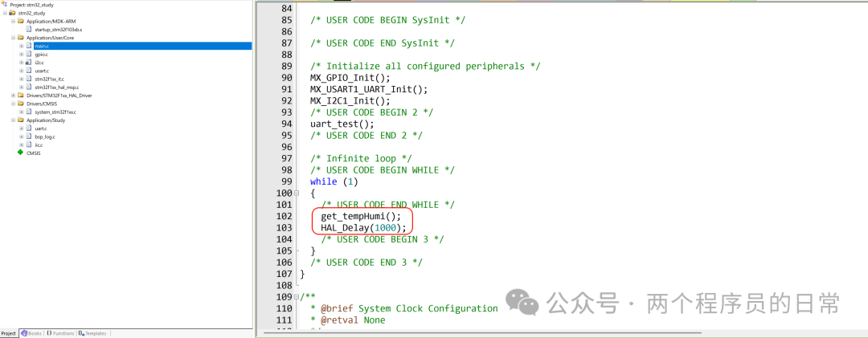Click the Application/MDK-ARM folder icon
This screenshot has width=868, height=338.
tap(20, 21)
